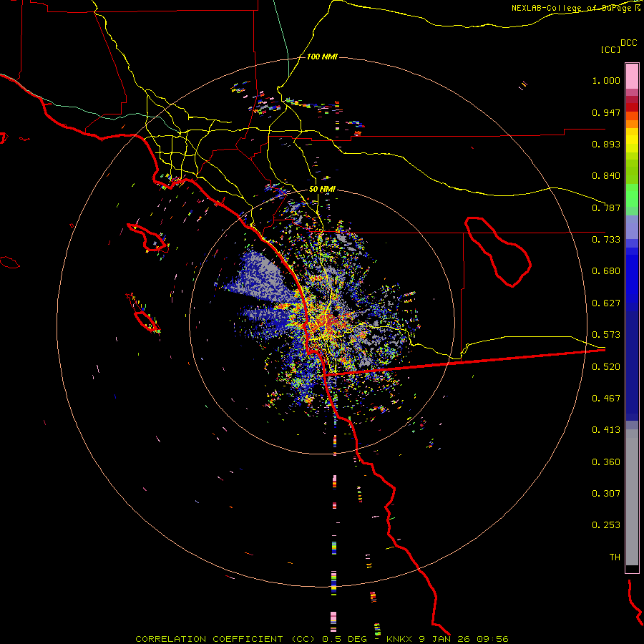Click the 0.573 value on the color scale

(x=606, y=335)
